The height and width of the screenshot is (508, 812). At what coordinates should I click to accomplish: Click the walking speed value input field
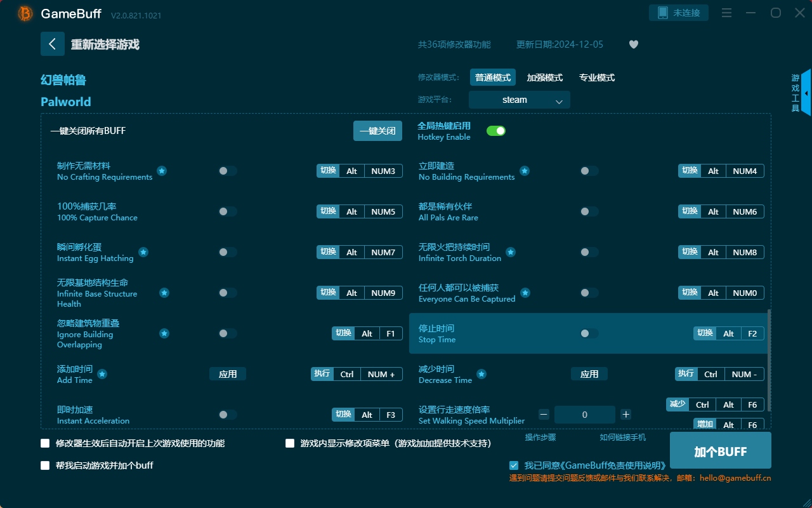click(584, 414)
